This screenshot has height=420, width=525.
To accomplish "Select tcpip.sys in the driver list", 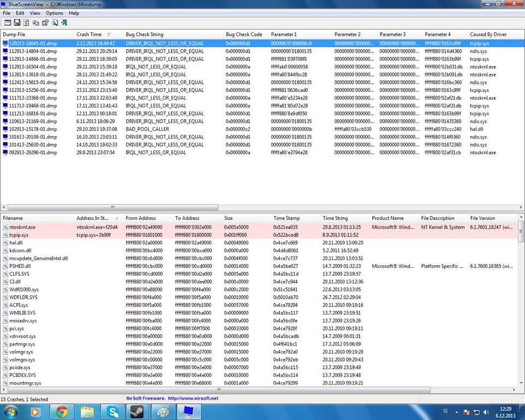I will pos(19,235).
